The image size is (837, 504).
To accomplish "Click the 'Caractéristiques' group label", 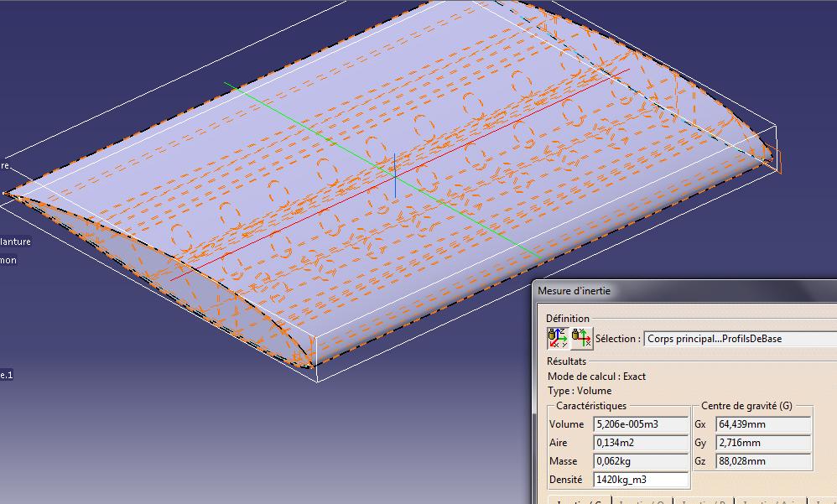I will click(591, 406).
